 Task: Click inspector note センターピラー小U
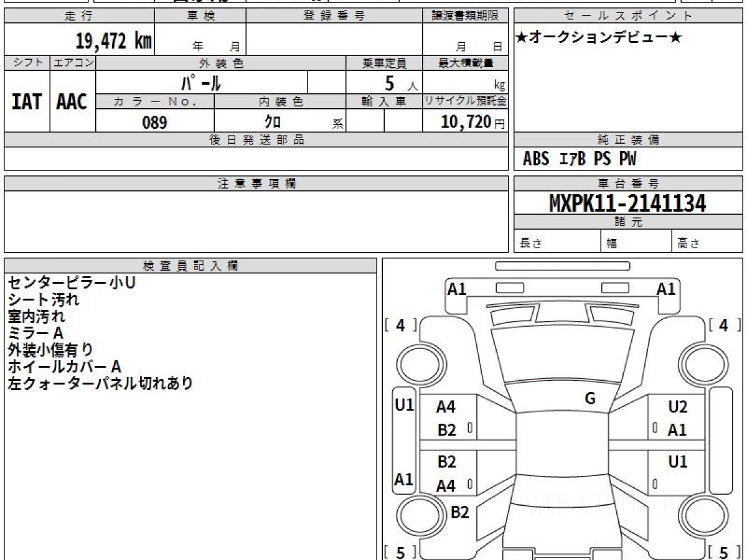[72, 282]
